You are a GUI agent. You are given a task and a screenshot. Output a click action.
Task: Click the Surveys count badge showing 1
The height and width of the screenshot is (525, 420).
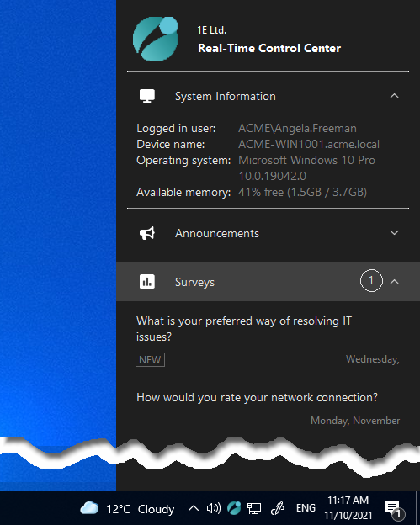371,280
